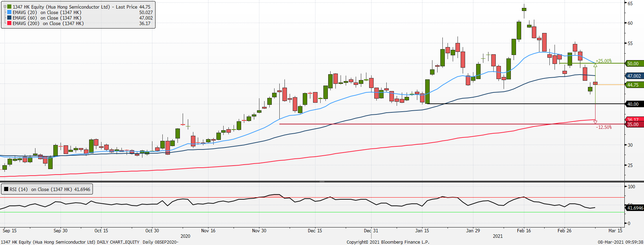This screenshot has height=245, width=644.
Task: Click the black RSI (14) legend swatch
Action: pos(6,189)
